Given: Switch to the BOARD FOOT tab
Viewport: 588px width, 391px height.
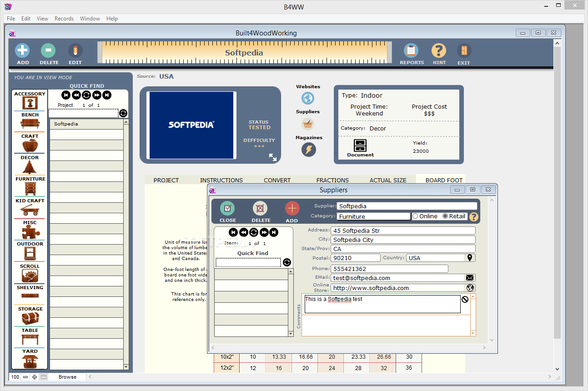Looking at the screenshot, I should (444, 180).
